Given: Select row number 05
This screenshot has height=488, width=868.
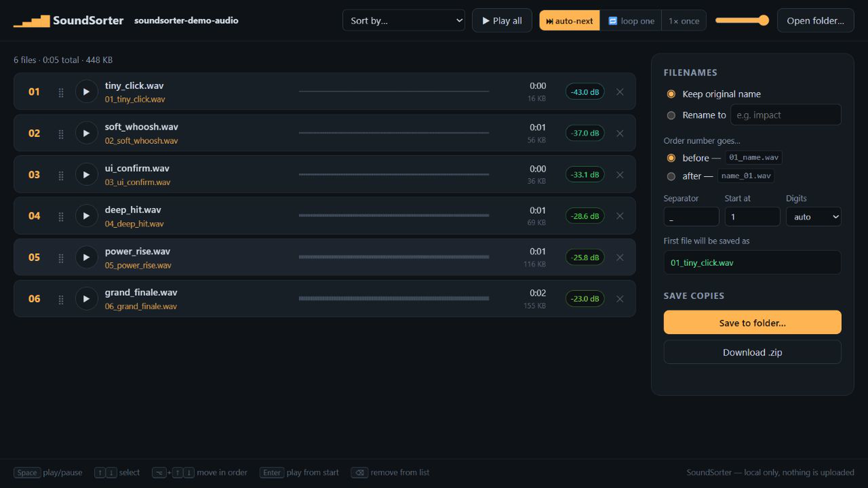Looking at the screenshot, I should click(34, 258).
